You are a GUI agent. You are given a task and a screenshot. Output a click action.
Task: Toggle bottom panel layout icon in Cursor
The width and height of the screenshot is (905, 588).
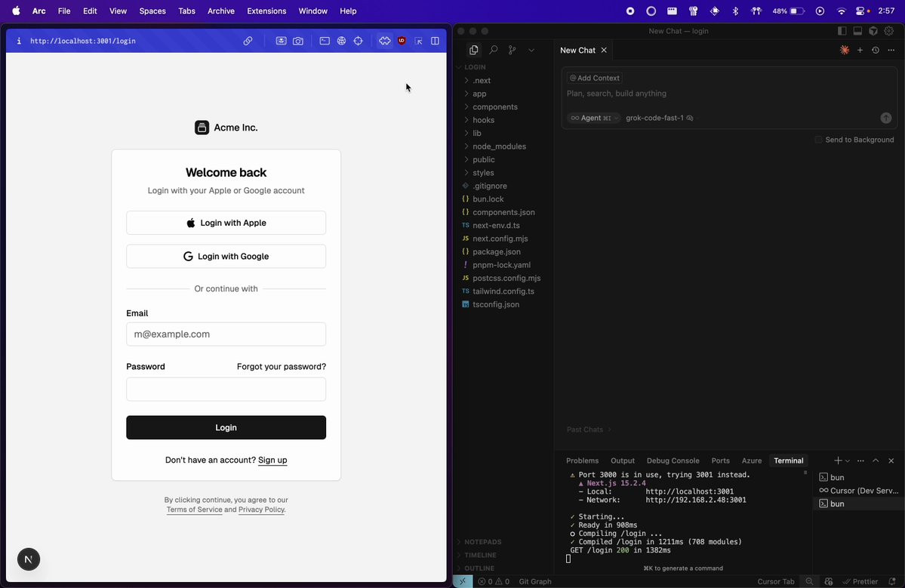click(857, 31)
